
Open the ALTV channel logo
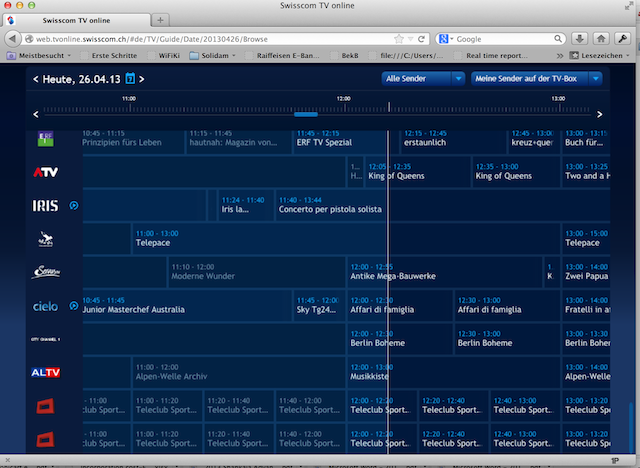pos(47,373)
